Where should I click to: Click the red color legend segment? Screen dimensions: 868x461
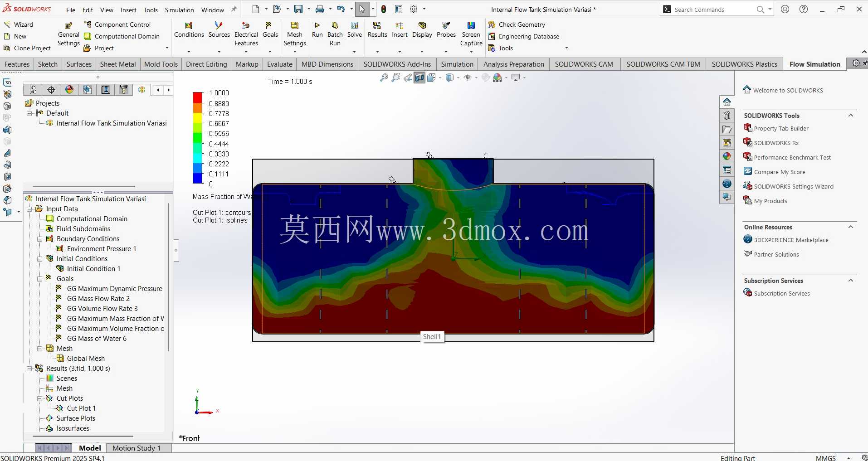point(198,97)
